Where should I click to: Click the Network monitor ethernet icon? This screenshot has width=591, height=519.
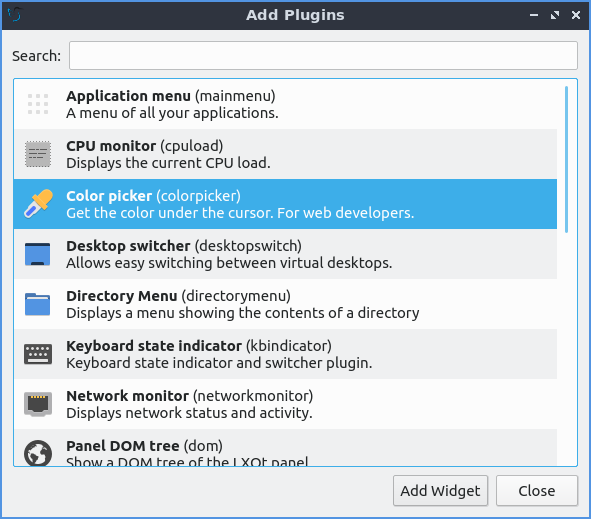38,404
